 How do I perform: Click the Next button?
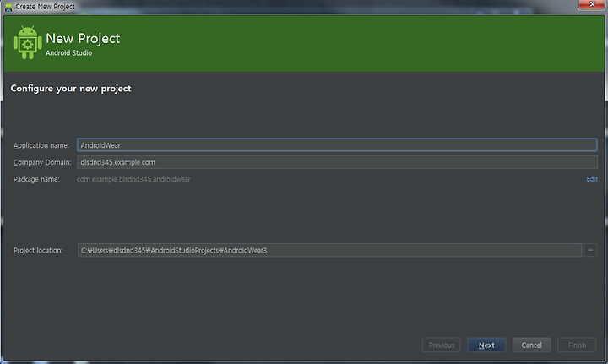pos(486,345)
